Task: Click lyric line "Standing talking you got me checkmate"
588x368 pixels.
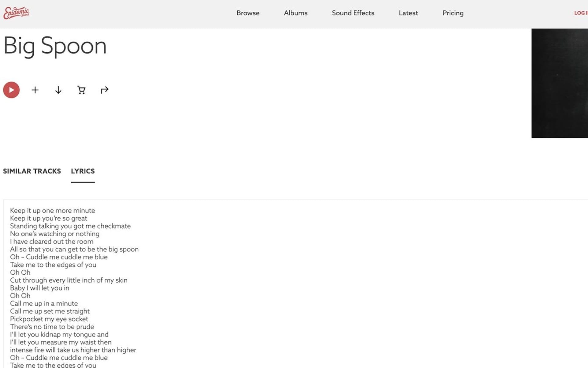Action: (70, 226)
